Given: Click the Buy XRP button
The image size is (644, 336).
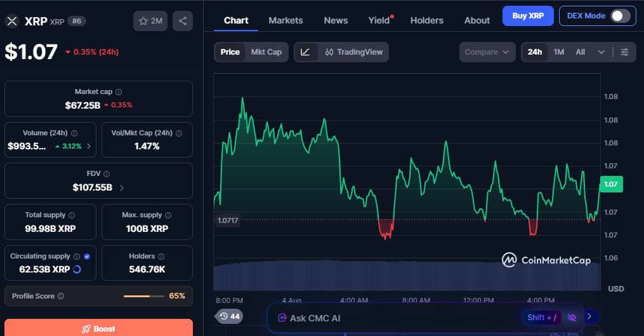Looking at the screenshot, I should coord(528,16).
